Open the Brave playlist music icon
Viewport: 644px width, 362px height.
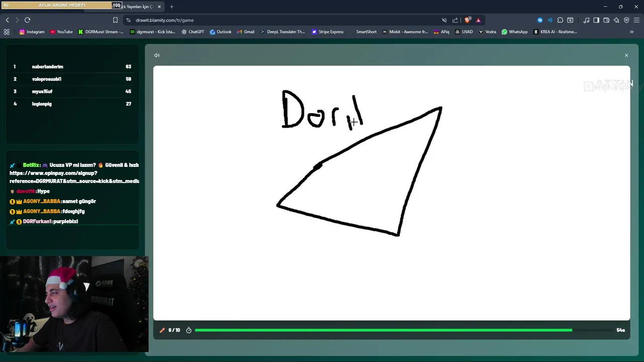586,20
